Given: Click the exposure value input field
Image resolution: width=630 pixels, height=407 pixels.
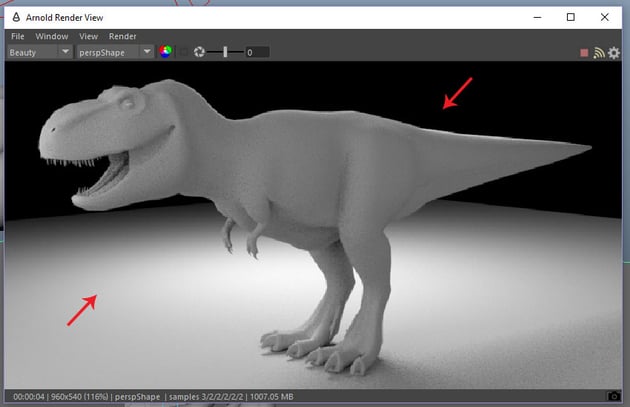Looking at the screenshot, I should tap(256, 52).
